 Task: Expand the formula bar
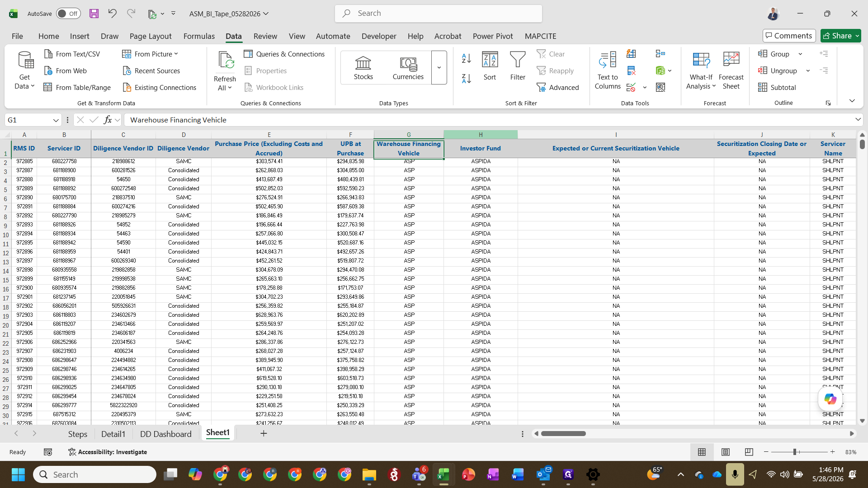tap(858, 119)
